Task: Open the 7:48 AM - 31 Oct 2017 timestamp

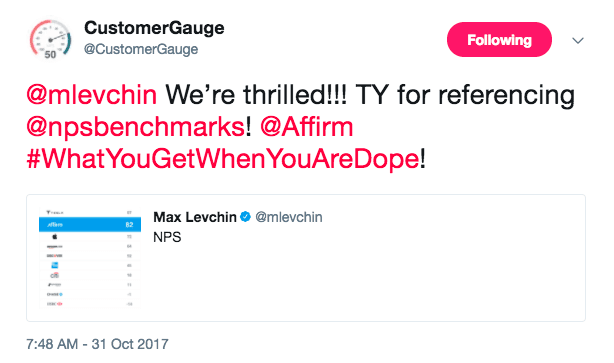Action: (x=97, y=344)
